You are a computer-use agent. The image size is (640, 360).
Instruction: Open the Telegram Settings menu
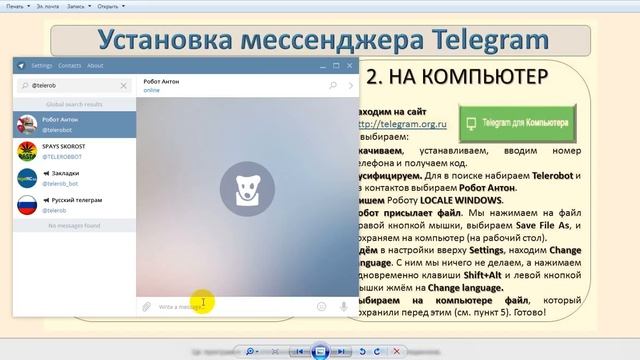coord(42,66)
